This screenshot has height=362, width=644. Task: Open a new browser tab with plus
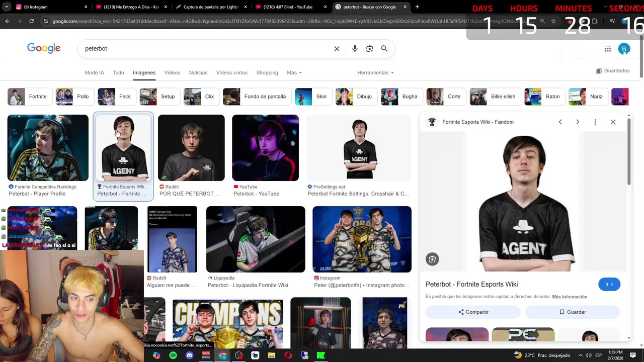(x=417, y=7)
